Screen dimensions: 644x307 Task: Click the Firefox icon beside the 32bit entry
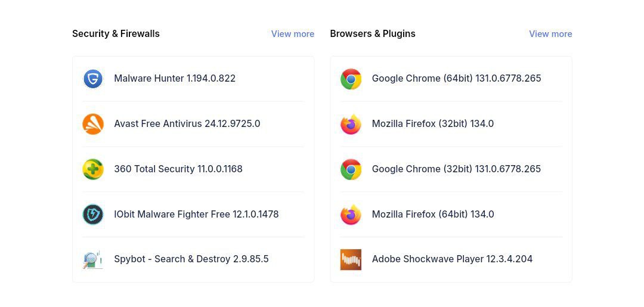click(x=351, y=124)
